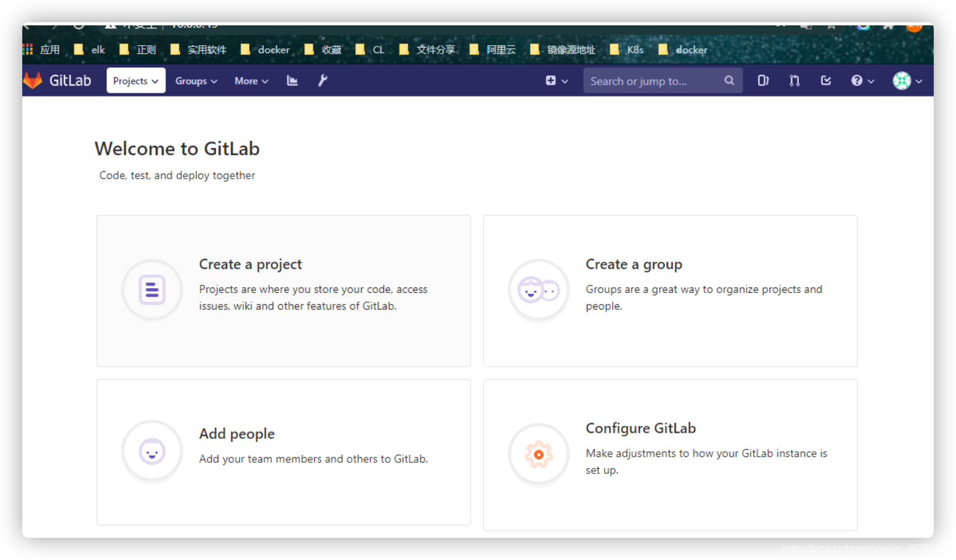Open the Help question mark menu
This screenshot has height=560, width=956.
[x=863, y=81]
